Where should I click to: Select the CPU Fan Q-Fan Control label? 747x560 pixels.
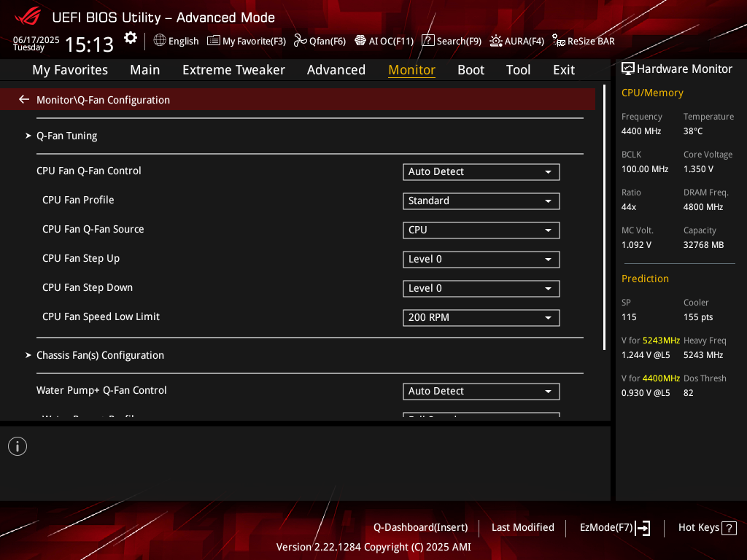point(88,171)
